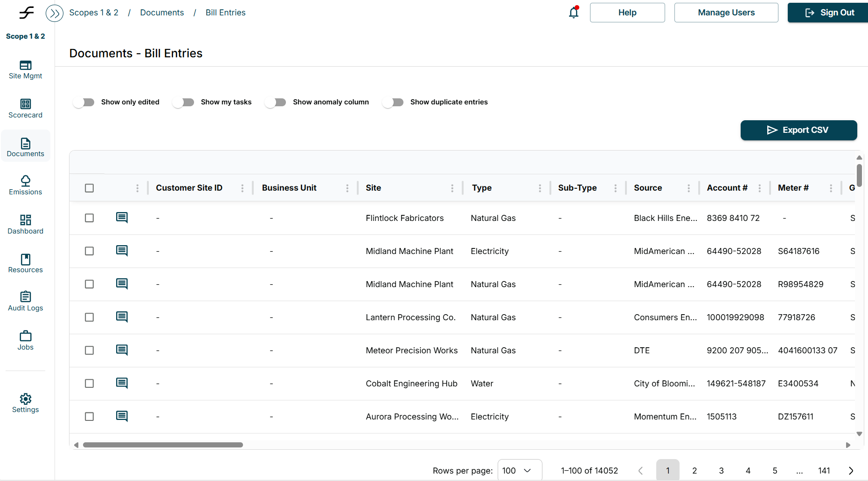Open the Emissions section in sidebar

pos(26,185)
